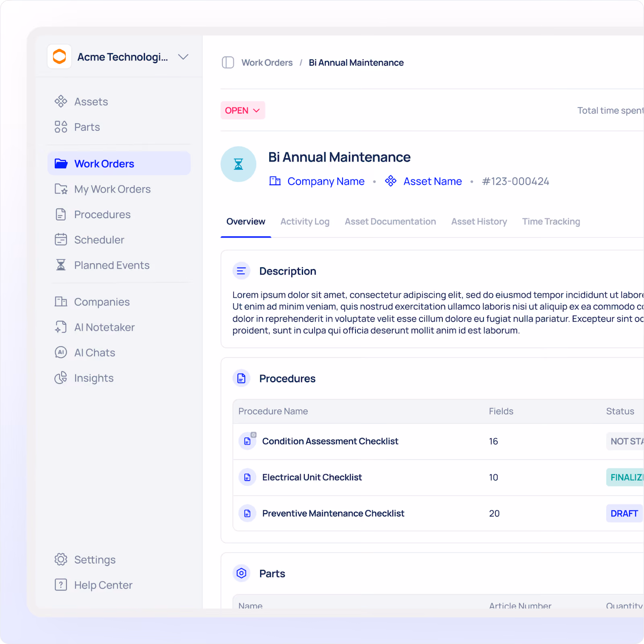Image resolution: width=644 pixels, height=644 pixels.
Task: Click the Scheduler calendar icon
Action: [61, 239]
